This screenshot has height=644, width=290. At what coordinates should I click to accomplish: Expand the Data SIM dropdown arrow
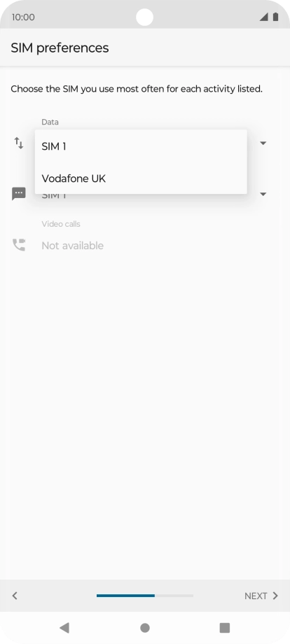pos(263,143)
